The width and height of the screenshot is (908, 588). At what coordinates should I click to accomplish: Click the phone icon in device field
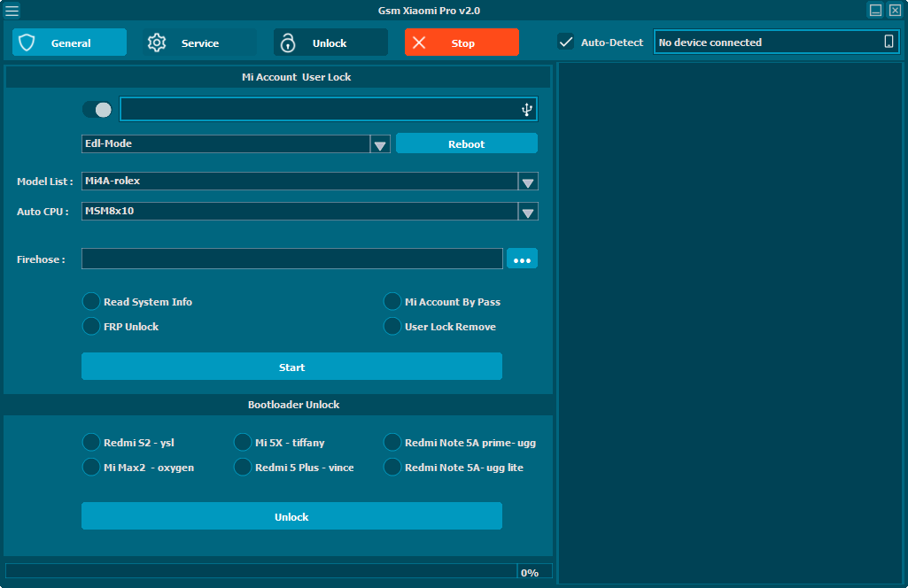click(x=889, y=41)
